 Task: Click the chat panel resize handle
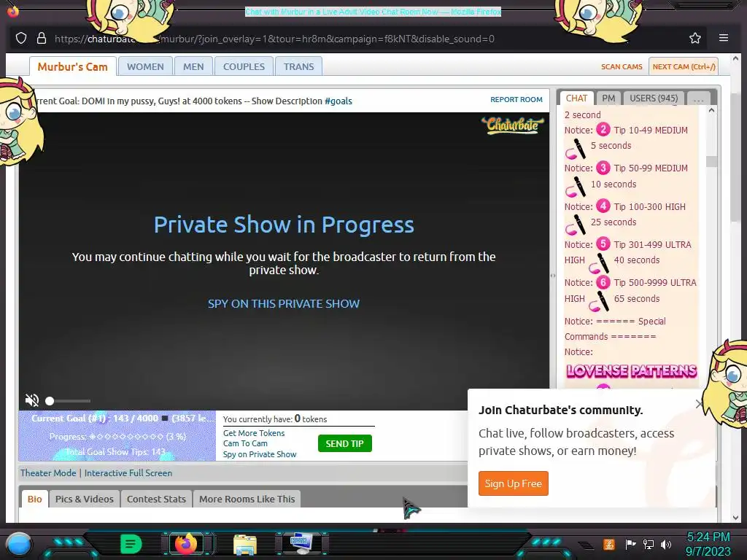point(553,275)
